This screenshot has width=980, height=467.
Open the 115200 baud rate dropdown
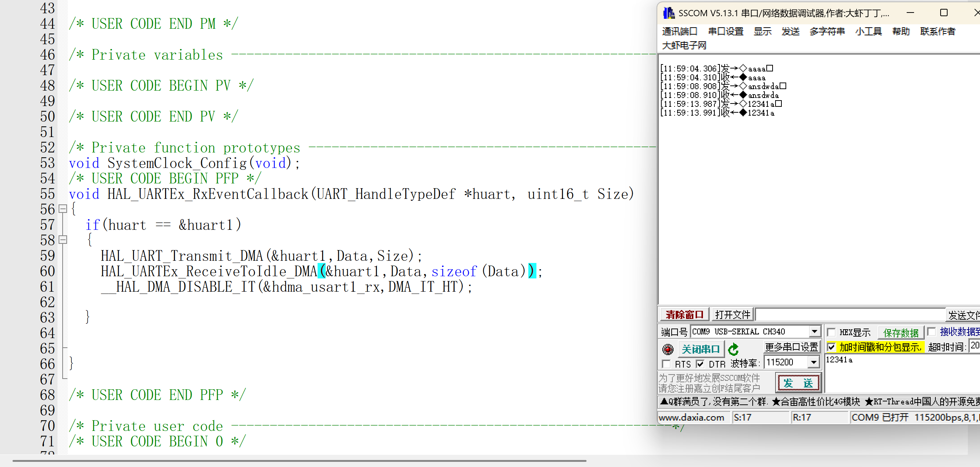813,362
